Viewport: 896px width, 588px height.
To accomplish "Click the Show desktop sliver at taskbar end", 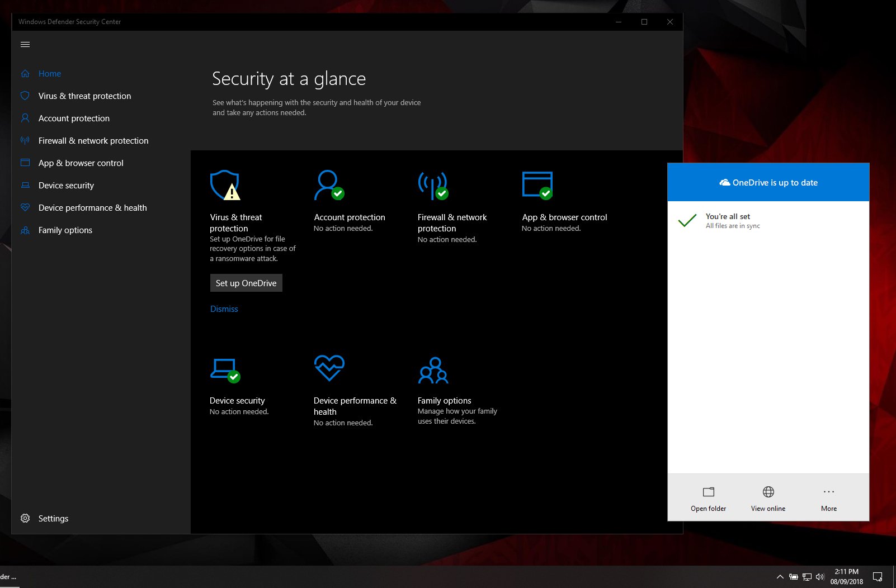I will tap(894, 577).
